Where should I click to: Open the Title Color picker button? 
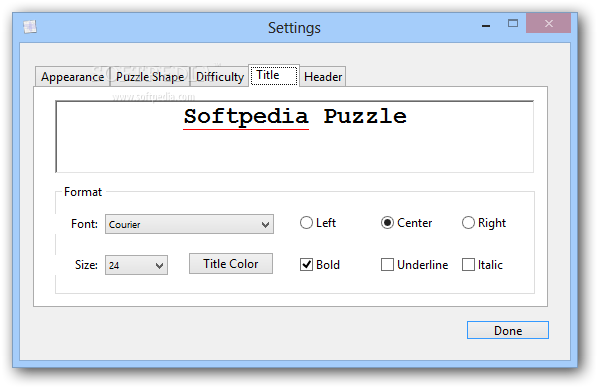[231, 264]
